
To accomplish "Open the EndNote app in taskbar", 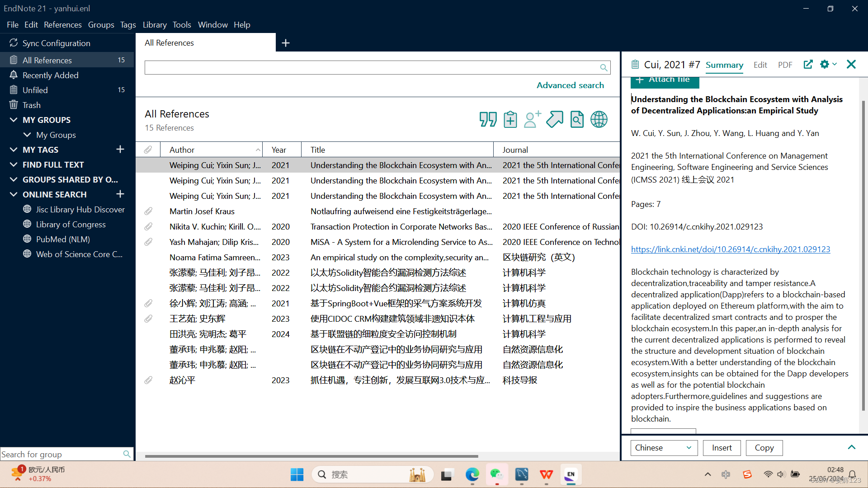I will pyautogui.click(x=571, y=474).
